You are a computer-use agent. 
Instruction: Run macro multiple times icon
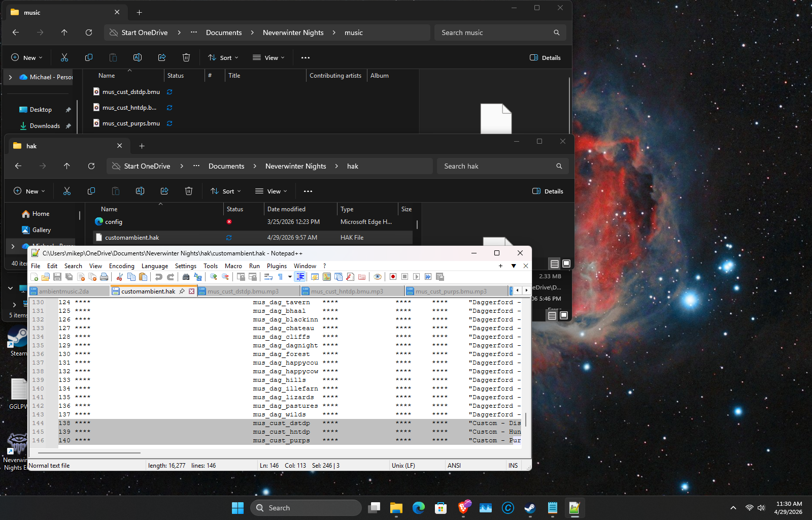tap(428, 277)
